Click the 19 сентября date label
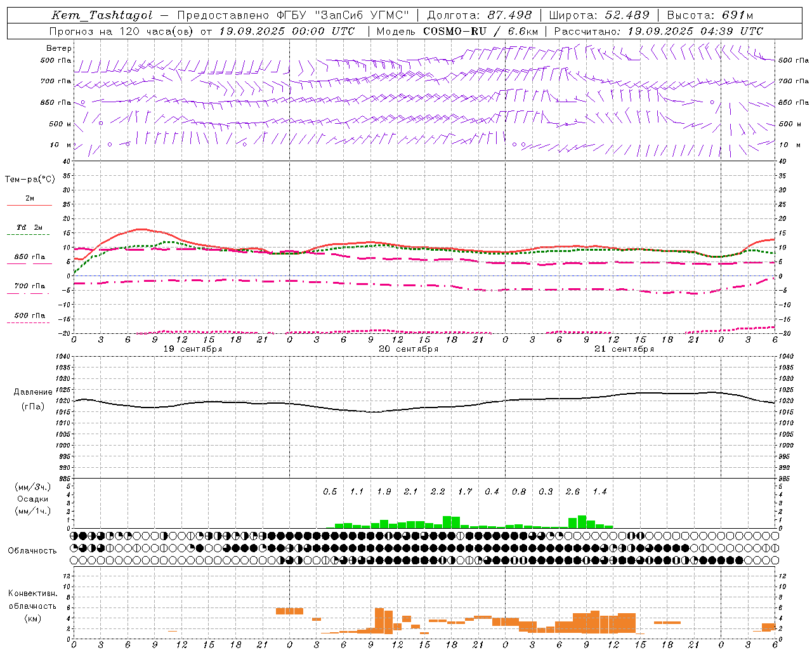 (193, 349)
